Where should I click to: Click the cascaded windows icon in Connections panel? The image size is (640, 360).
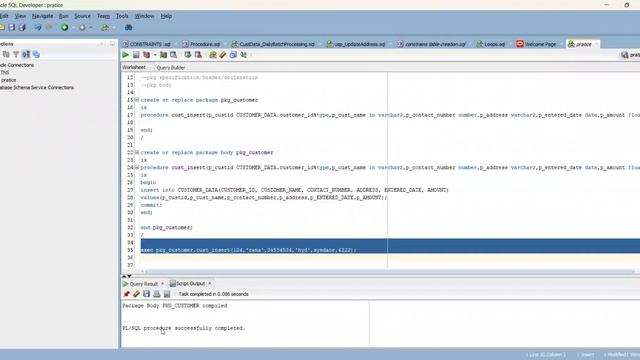[36, 54]
